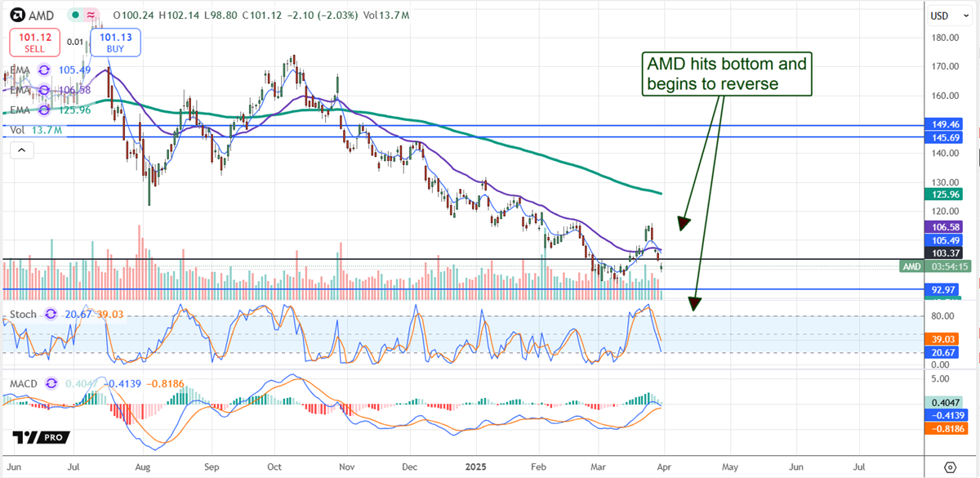This screenshot has width=980, height=478.
Task: Select the Stoch indicator title
Action: tap(23, 313)
